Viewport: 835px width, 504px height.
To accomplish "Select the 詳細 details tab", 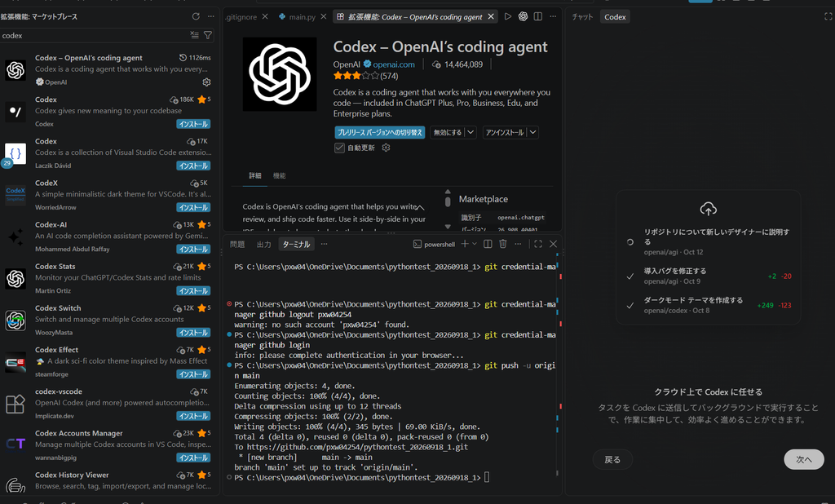I will tap(255, 175).
